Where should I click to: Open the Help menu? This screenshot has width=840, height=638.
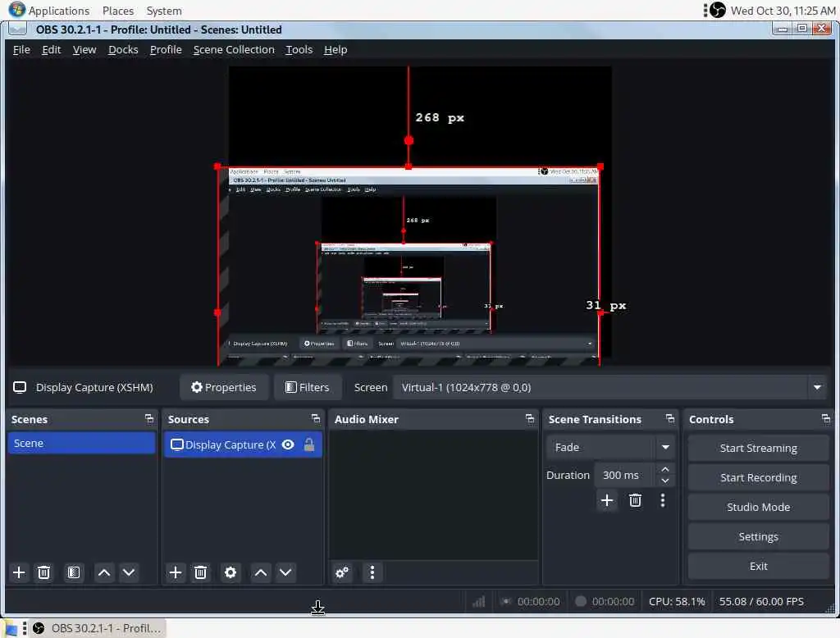point(336,50)
